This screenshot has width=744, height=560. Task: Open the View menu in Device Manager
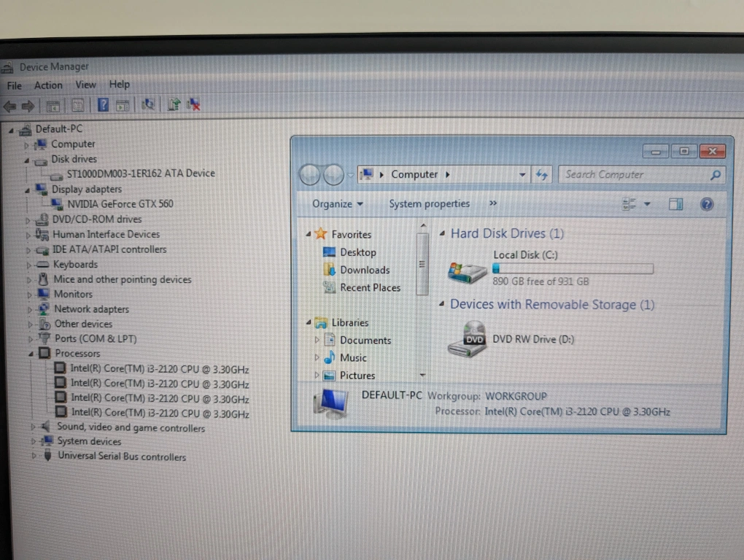[85, 85]
